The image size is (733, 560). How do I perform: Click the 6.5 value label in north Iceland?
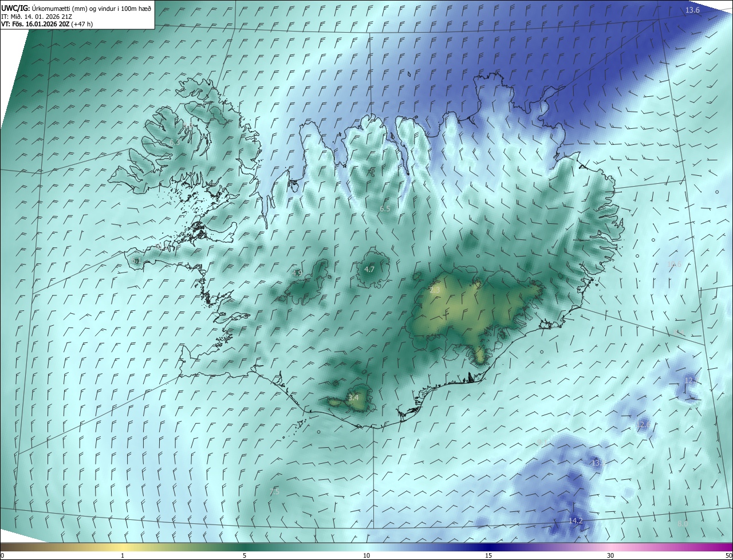[x=385, y=209]
